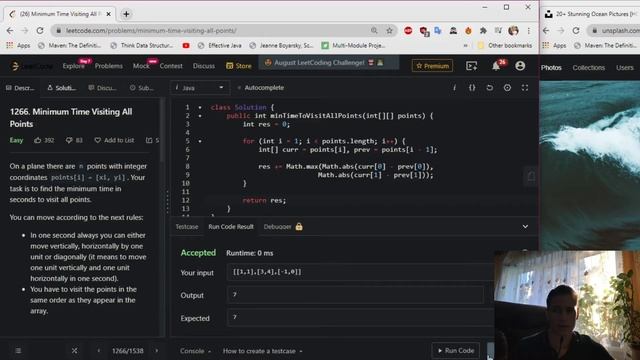Go to the previous problem arrow
Image resolution: width=640 pixels, height=360 pixels.
(98, 351)
